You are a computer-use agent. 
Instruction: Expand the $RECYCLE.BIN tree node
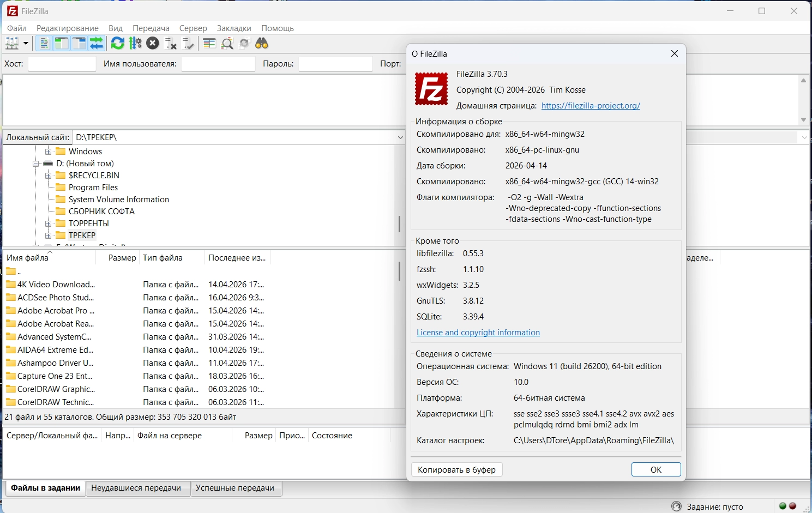pyautogui.click(x=48, y=176)
